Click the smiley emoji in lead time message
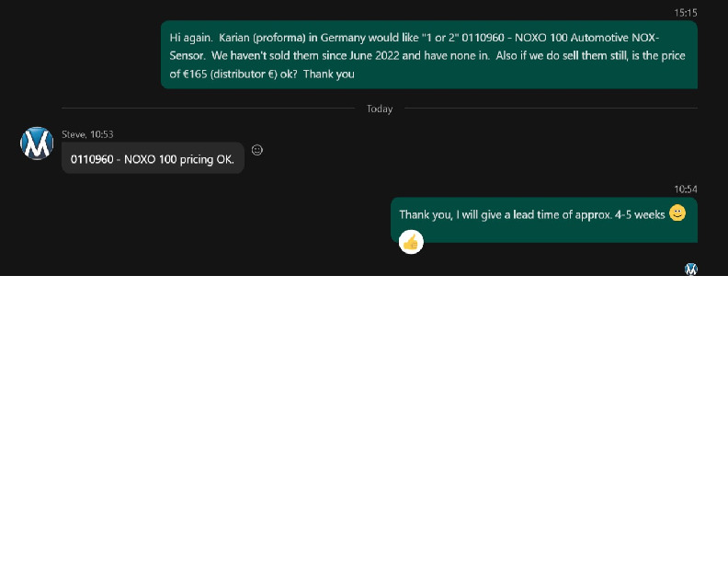 (x=677, y=213)
